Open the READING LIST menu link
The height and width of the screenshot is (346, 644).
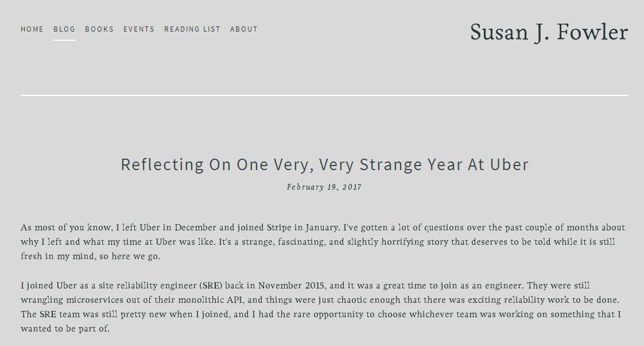[x=192, y=29]
